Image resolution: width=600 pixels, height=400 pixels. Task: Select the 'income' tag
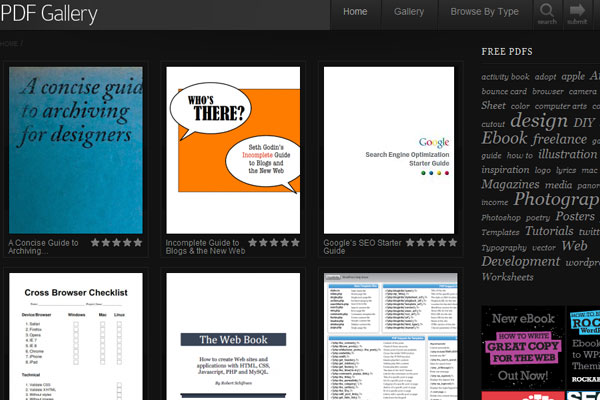pos(495,202)
